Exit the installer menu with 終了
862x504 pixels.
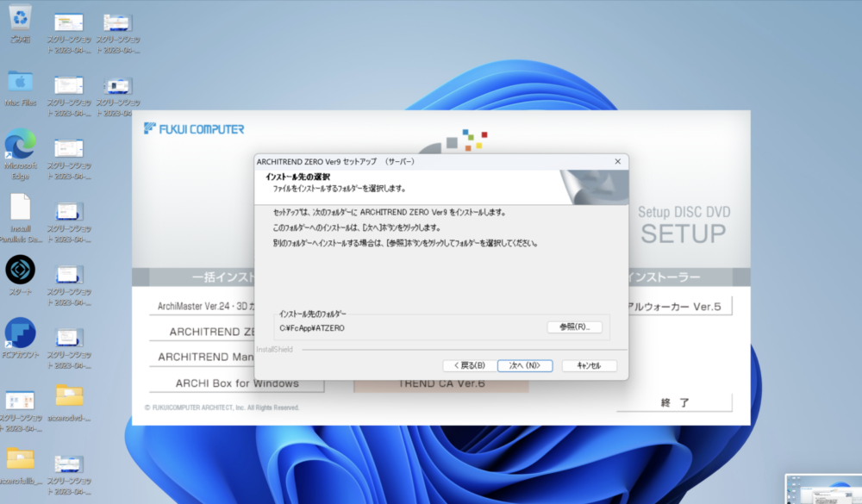tap(675, 402)
